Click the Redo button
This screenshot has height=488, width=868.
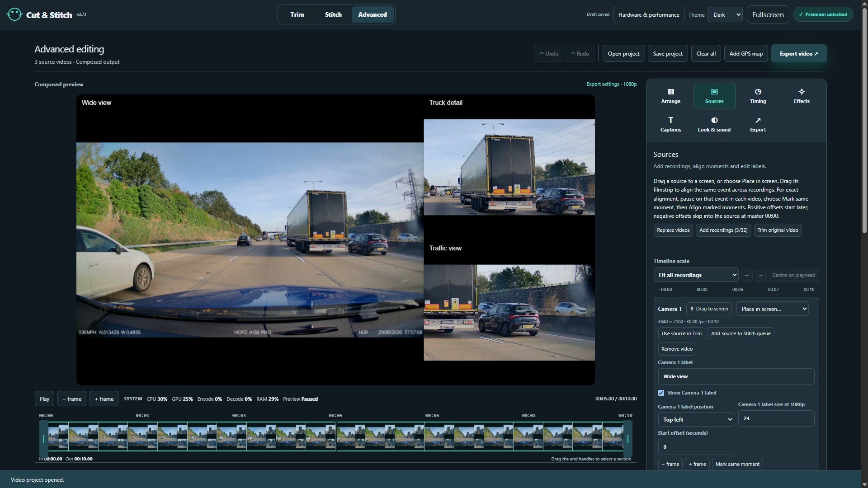580,53
